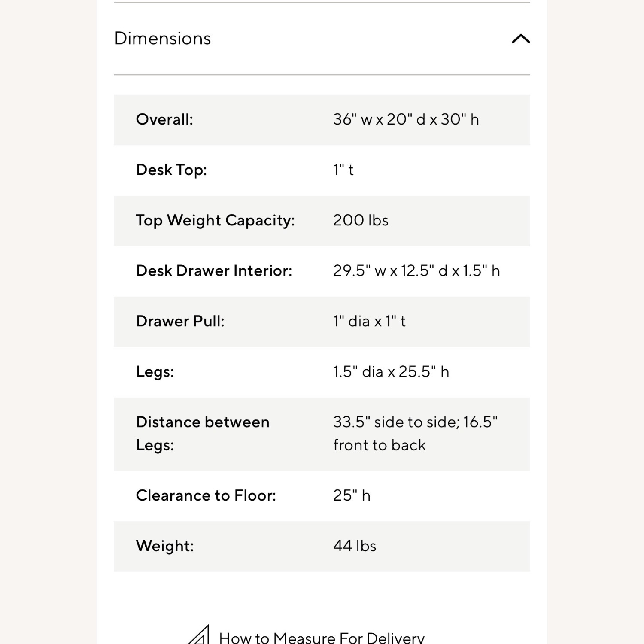Screen dimensions: 644x644
Task: Select the 29.5" w x 12.5" d drawer value
Action: [416, 271]
